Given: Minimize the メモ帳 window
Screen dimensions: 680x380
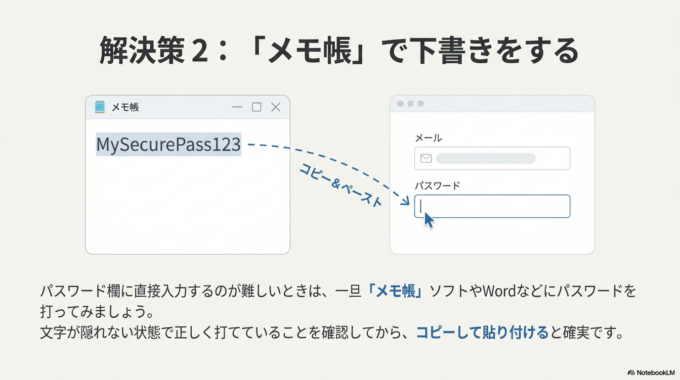Looking at the screenshot, I should pos(237,107).
